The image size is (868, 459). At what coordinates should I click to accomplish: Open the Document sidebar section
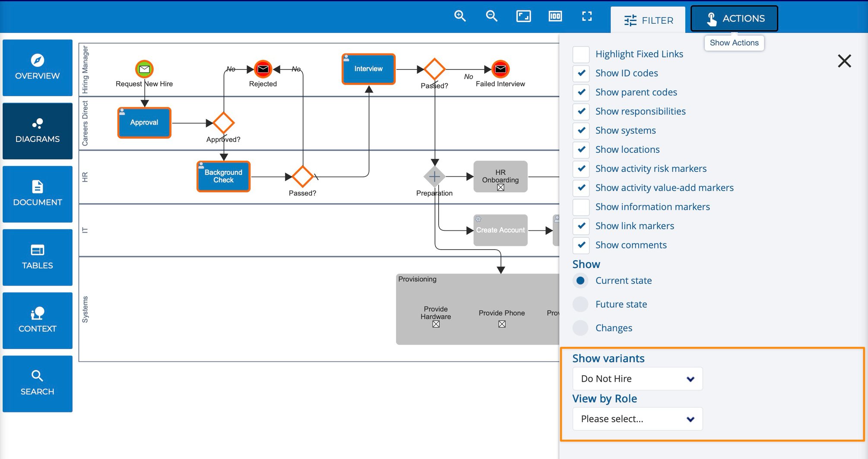coord(38,194)
